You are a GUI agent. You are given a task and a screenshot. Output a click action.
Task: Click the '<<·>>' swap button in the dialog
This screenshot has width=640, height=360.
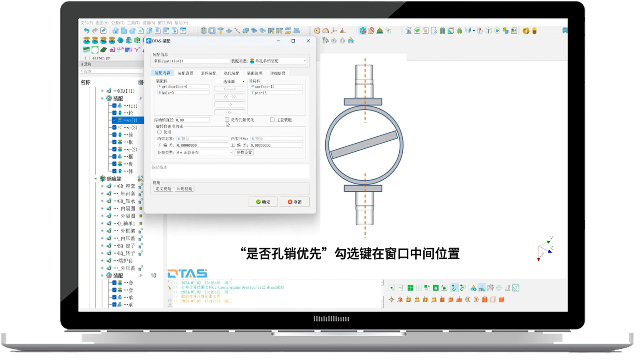coord(230,97)
